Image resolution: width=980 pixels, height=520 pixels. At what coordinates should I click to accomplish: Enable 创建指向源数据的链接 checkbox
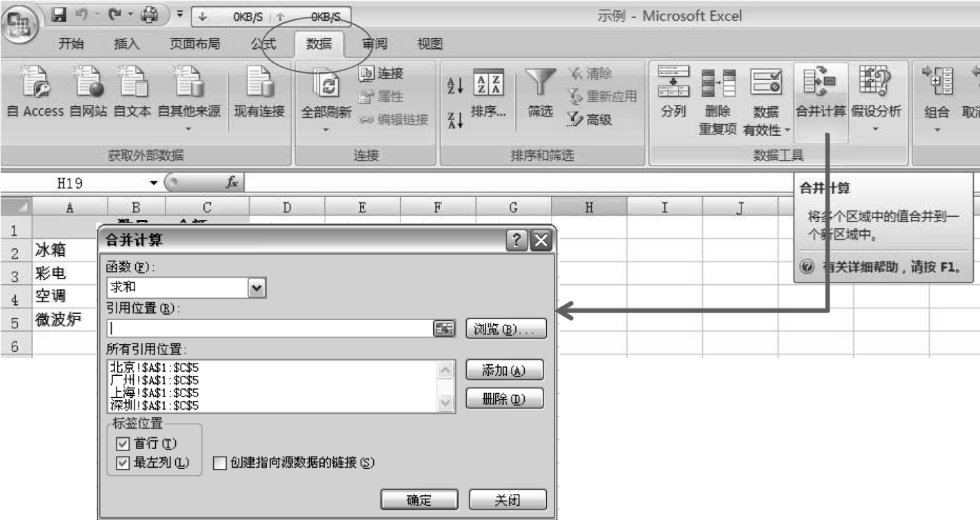tap(219, 463)
